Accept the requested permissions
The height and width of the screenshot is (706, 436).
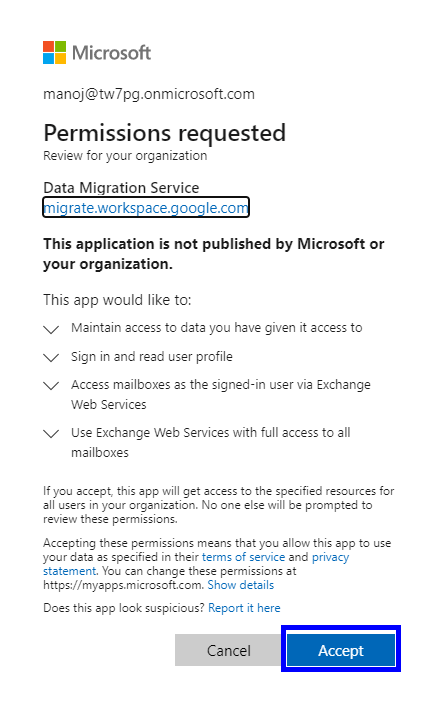coord(341,650)
